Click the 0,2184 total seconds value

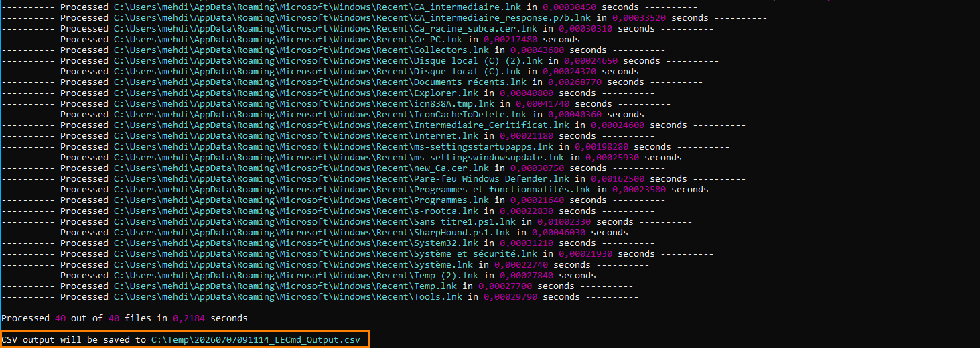click(x=188, y=318)
